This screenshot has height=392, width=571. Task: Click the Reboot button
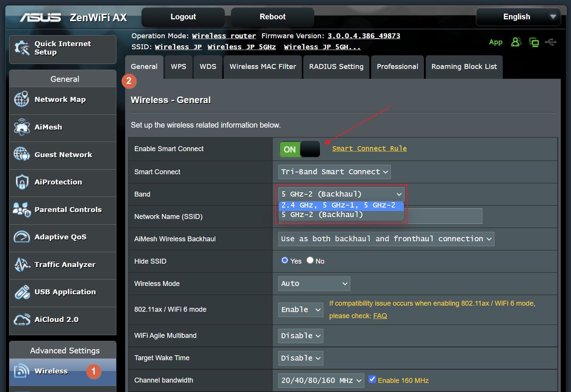coord(273,17)
